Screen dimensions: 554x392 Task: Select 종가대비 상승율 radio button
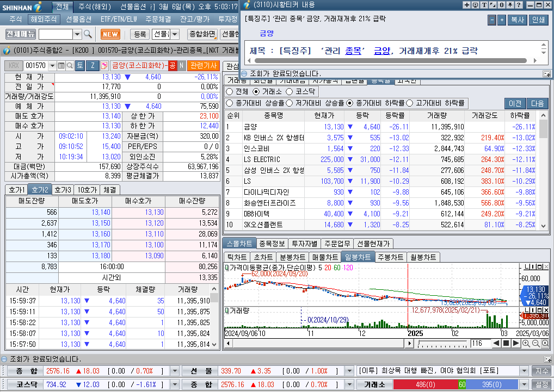point(230,103)
